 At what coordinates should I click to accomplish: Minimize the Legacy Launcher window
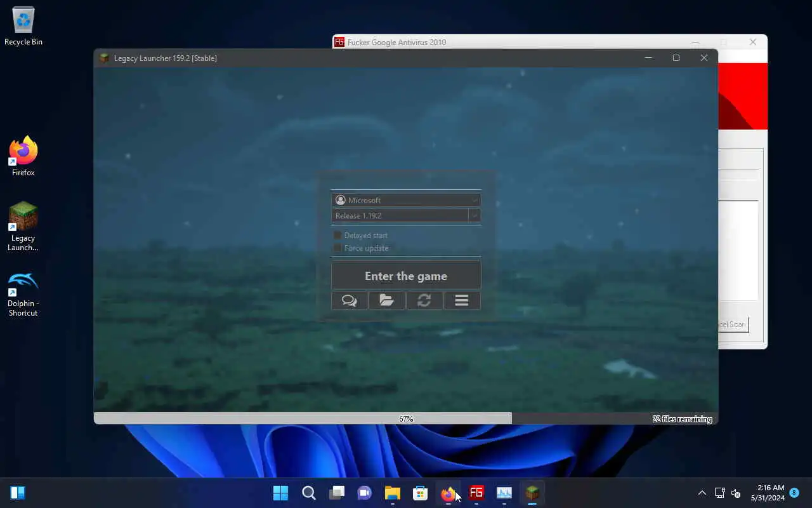pos(648,58)
